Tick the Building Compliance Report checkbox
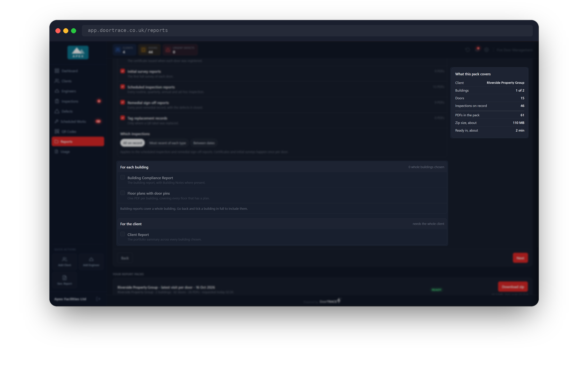The height and width of the screenshot is (377, 588). click(123, 177)
